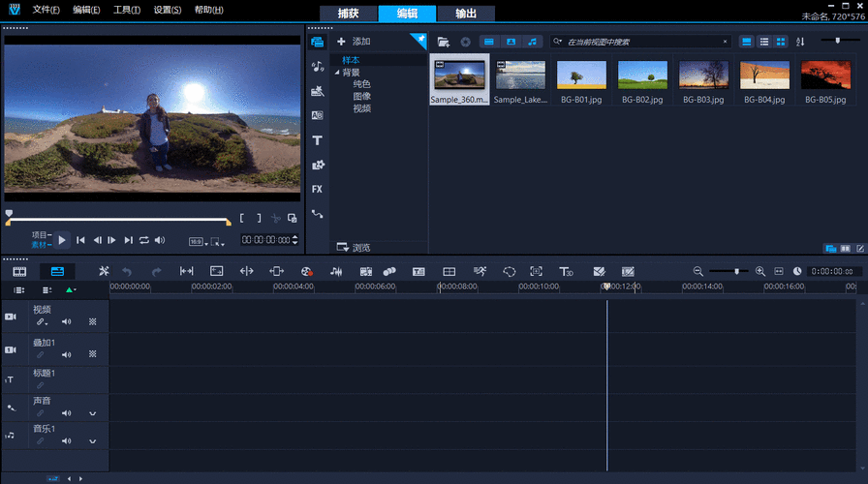
Task: Switch to the 输出 output tab
Action: tap(466, 14)
